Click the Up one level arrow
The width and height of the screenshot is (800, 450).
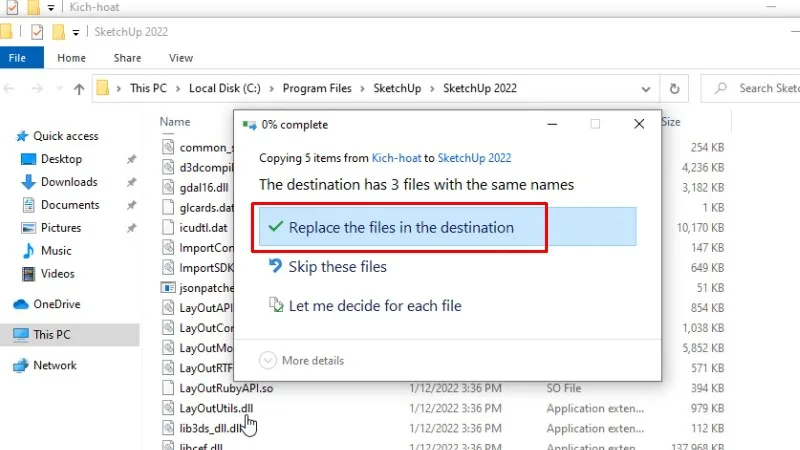click(79, 89)
